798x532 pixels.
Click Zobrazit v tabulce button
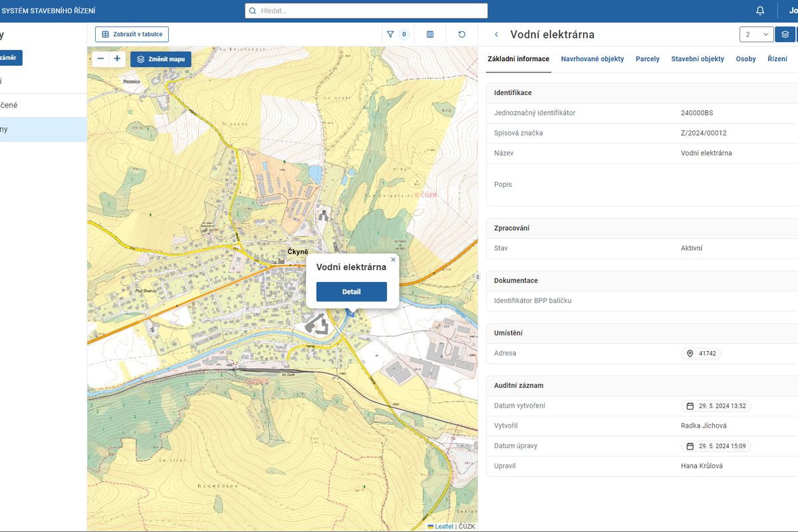132,35
